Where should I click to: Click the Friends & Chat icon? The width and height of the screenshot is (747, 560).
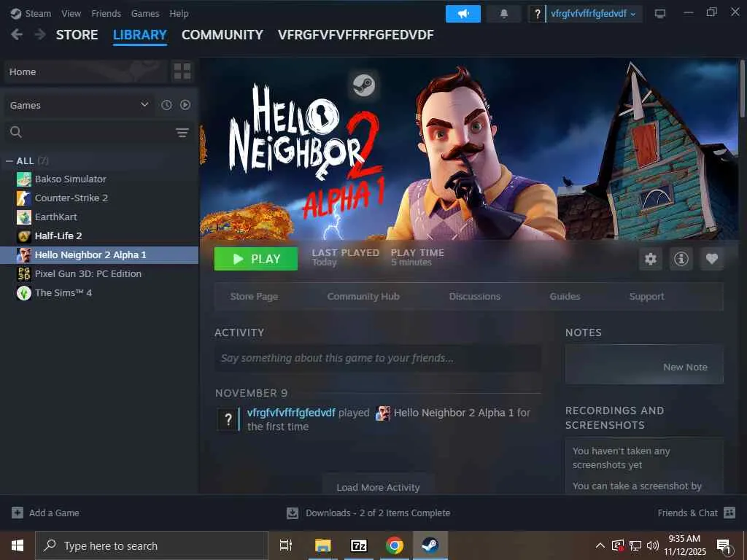pos(729,513)
